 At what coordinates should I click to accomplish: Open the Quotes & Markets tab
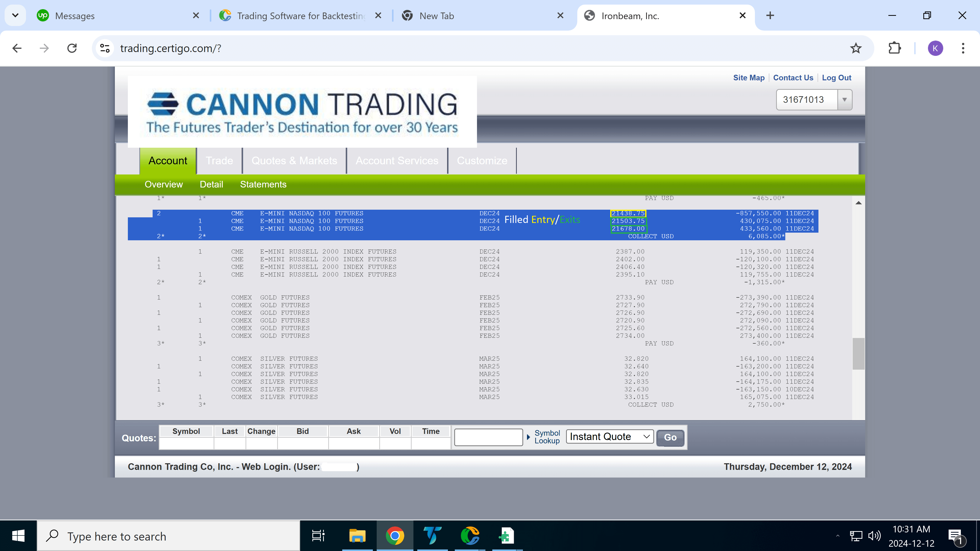(294, 160)
